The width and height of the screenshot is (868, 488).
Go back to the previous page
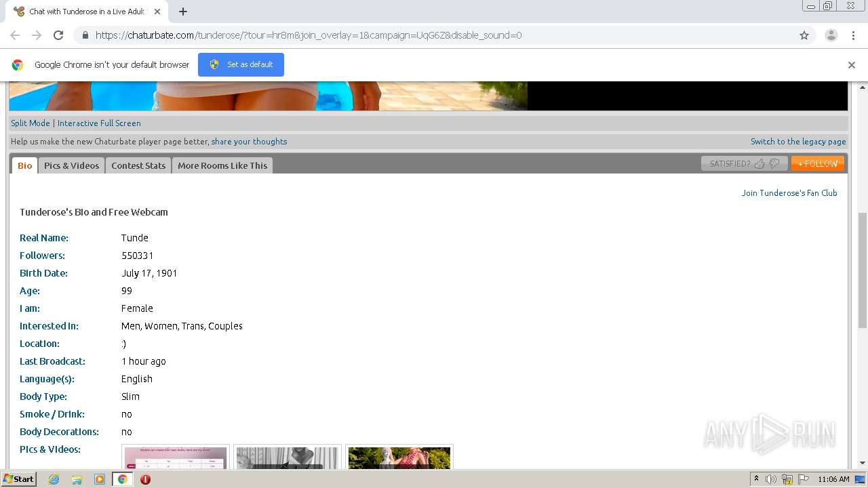point(15,35)
